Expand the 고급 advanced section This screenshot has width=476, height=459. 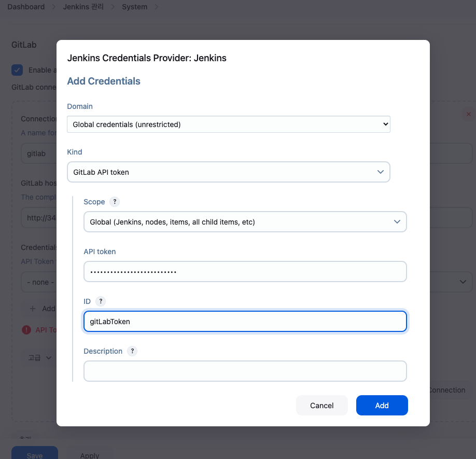point(39,358)
